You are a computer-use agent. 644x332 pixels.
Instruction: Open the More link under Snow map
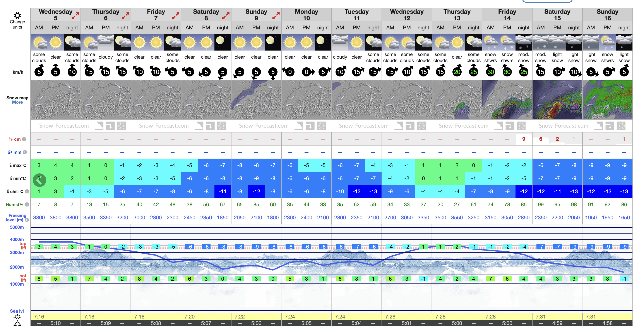click(17, 102)
